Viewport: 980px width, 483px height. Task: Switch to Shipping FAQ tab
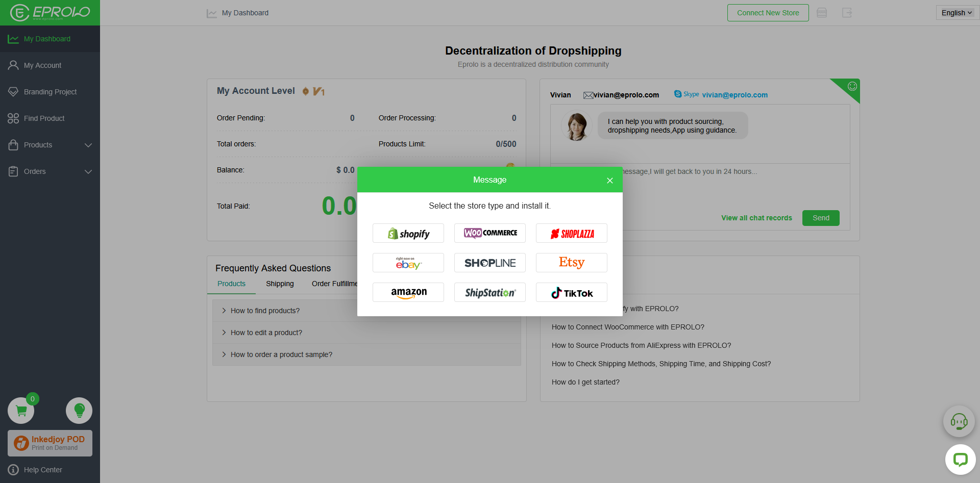coord(280,284)
